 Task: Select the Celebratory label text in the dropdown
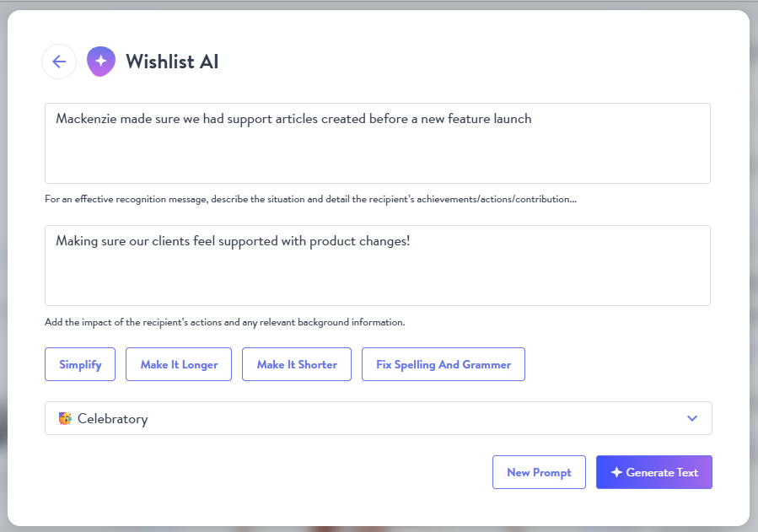click(113, 418)
